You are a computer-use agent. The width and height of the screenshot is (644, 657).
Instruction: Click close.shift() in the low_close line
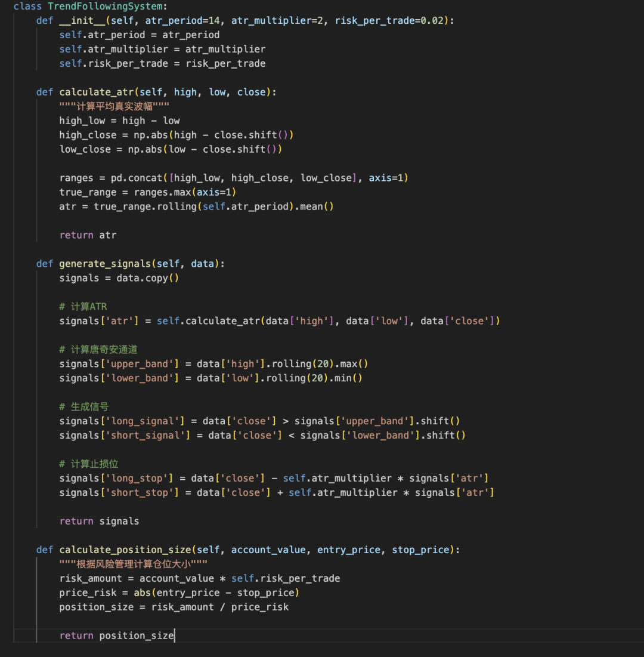coord(240,149)
